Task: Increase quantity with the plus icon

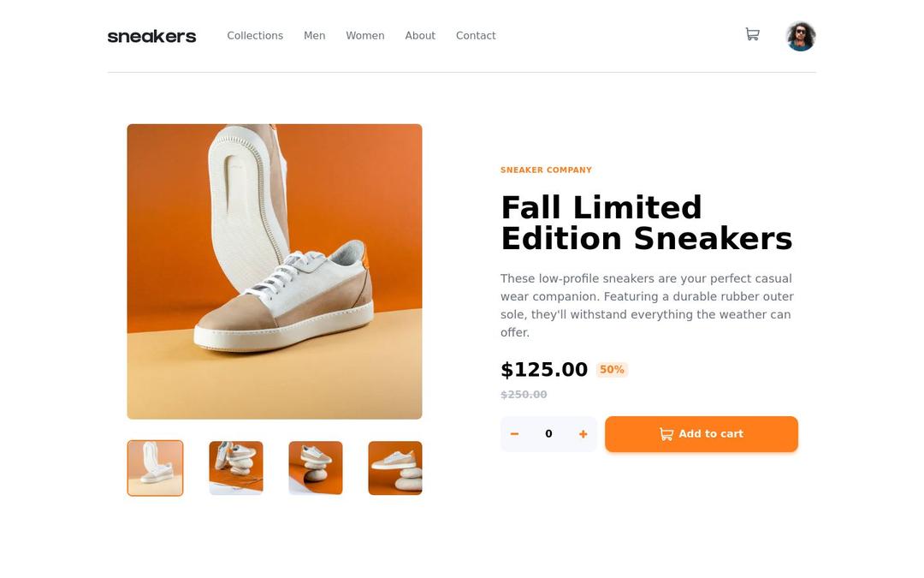Action: tap(583, 434)
